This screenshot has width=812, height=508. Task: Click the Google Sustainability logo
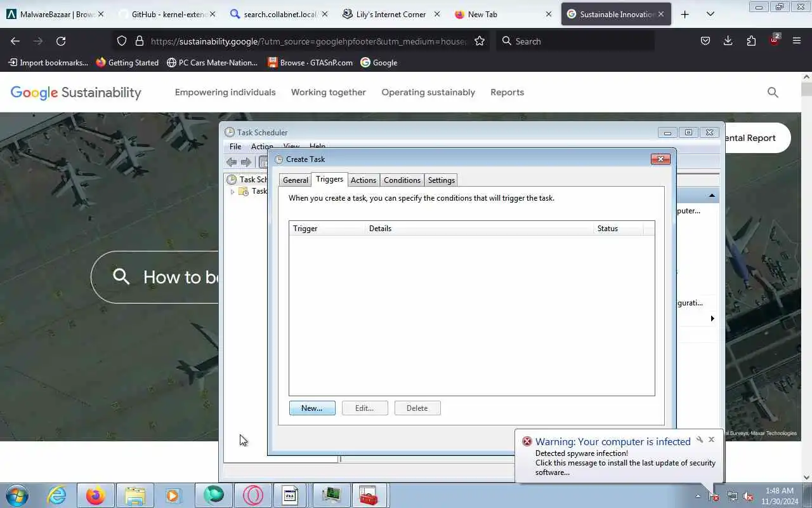75,93
